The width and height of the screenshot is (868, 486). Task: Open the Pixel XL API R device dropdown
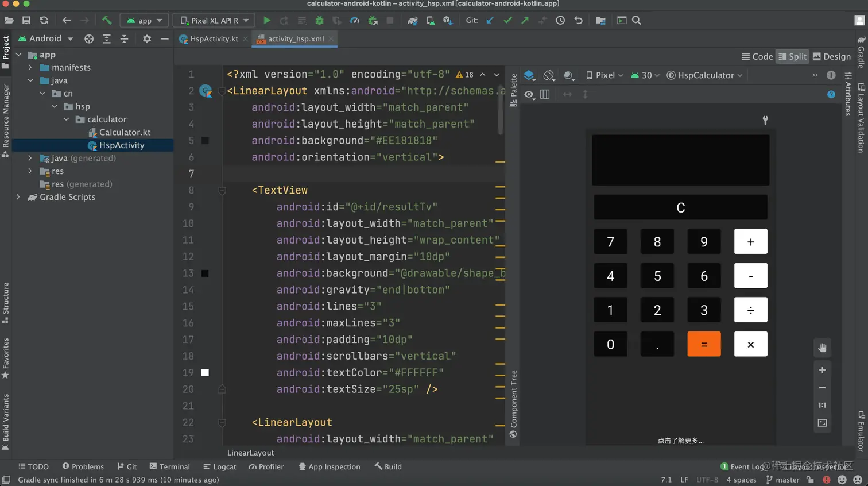point(215,20)
